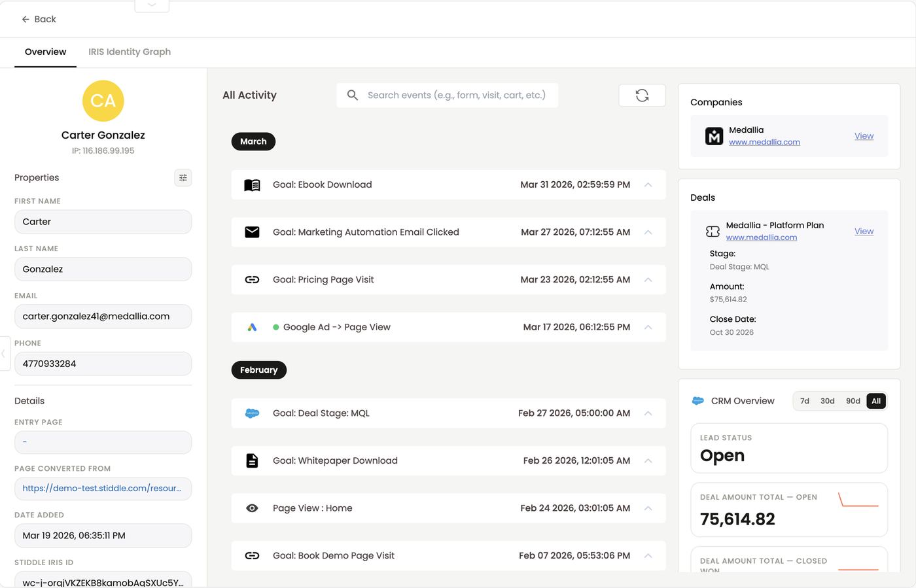
Task: Select the 7d time range
Action: click(805, 401)
